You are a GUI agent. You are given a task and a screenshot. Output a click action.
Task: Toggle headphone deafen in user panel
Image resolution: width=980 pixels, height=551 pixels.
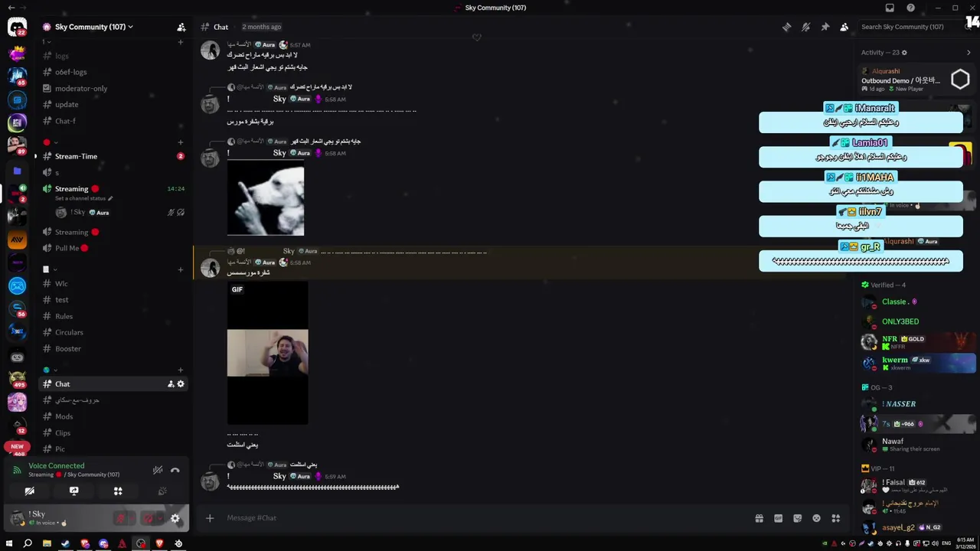click(148, 519)
